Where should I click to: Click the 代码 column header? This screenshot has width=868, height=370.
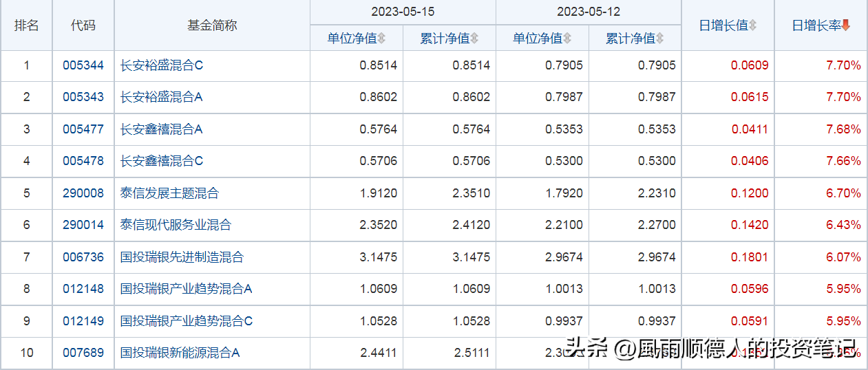[x=83, y=25]
